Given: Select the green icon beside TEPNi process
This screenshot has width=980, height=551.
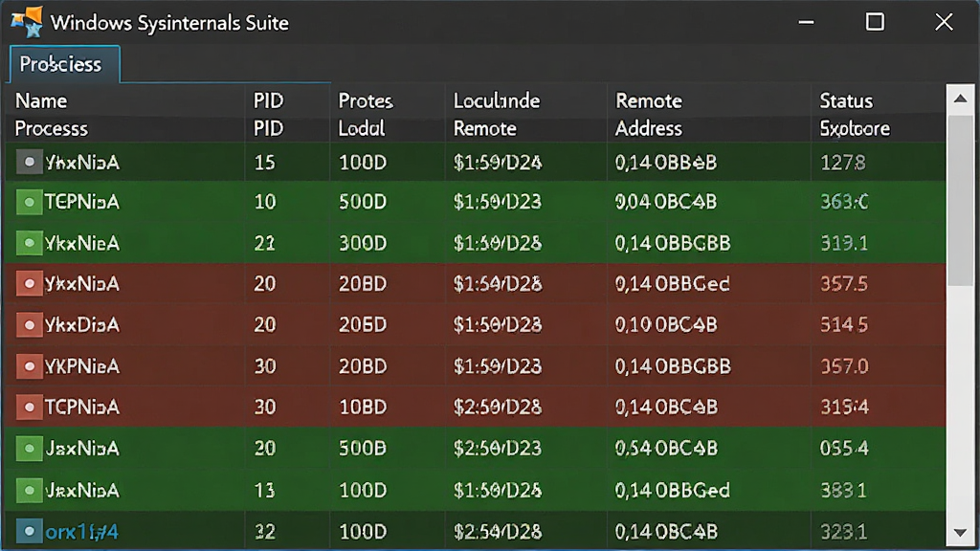Looking at the screenshot, I should [29, 203].
